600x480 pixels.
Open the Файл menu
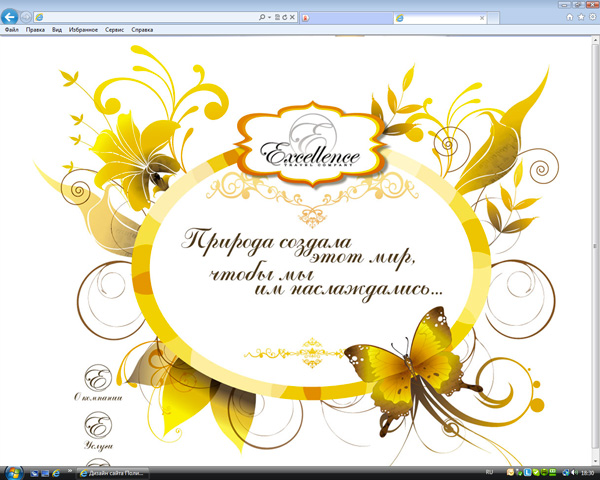coord(12,29)
